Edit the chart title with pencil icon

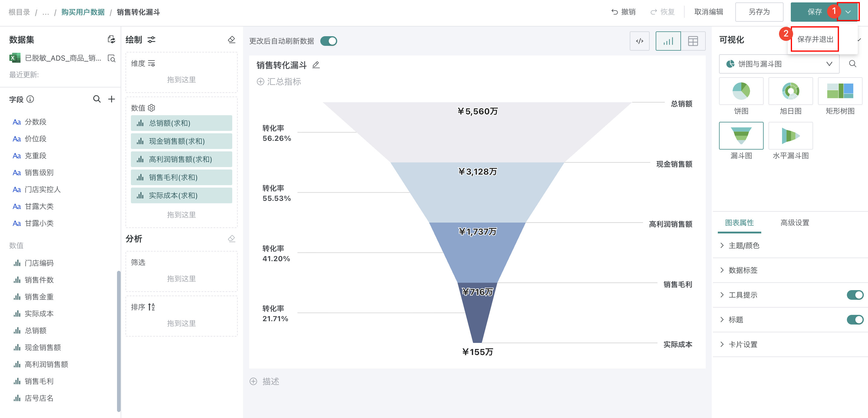point(316,65)
